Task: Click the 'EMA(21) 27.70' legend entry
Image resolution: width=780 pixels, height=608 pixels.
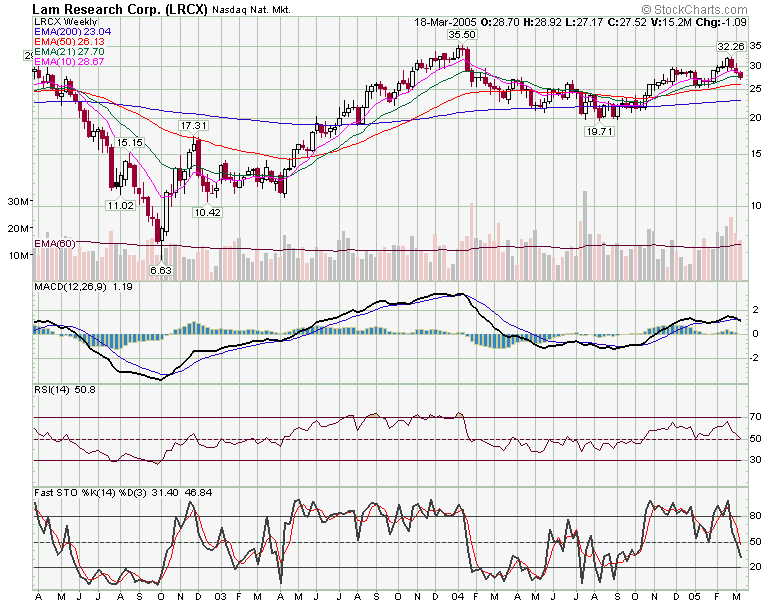Action: (x=70, y=52)
